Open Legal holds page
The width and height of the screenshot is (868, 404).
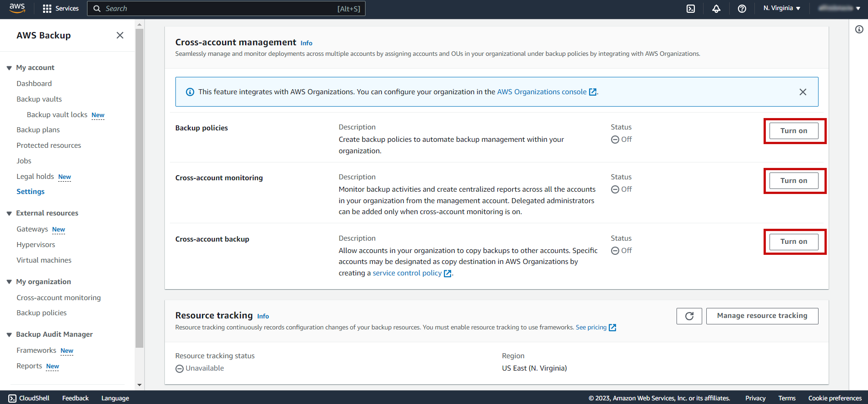(x=35, y=176)
